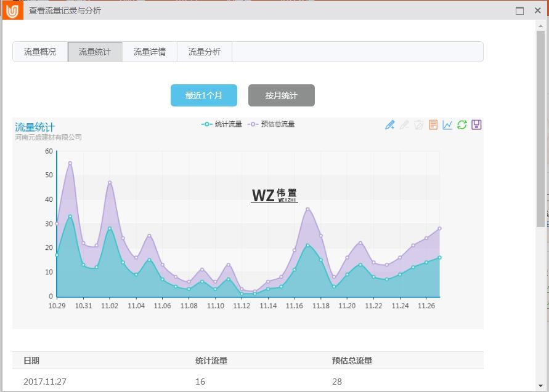Save chart as image icon
Viewport: 549px width, 392px height.
(476, 125)
